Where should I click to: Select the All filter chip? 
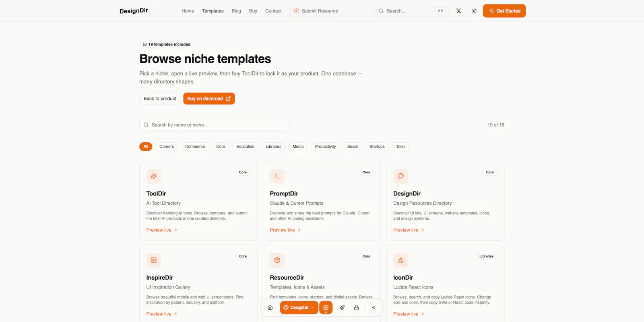pos(146,147)
